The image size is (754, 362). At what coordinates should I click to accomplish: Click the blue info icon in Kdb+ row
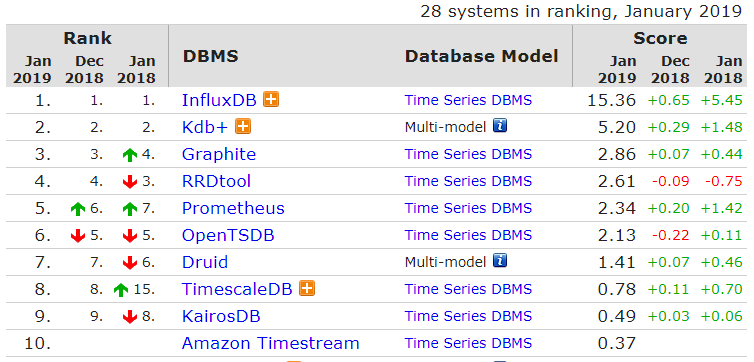tap(500, 126)
